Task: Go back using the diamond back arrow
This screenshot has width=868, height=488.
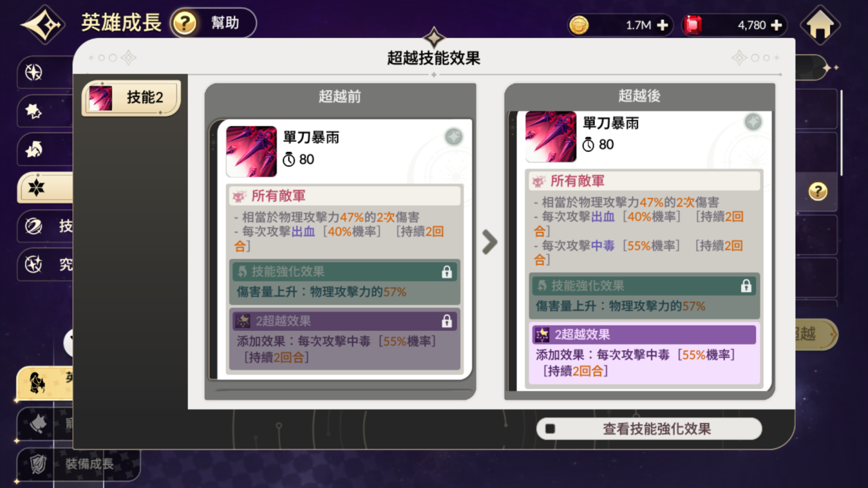Action: [43, 25]
